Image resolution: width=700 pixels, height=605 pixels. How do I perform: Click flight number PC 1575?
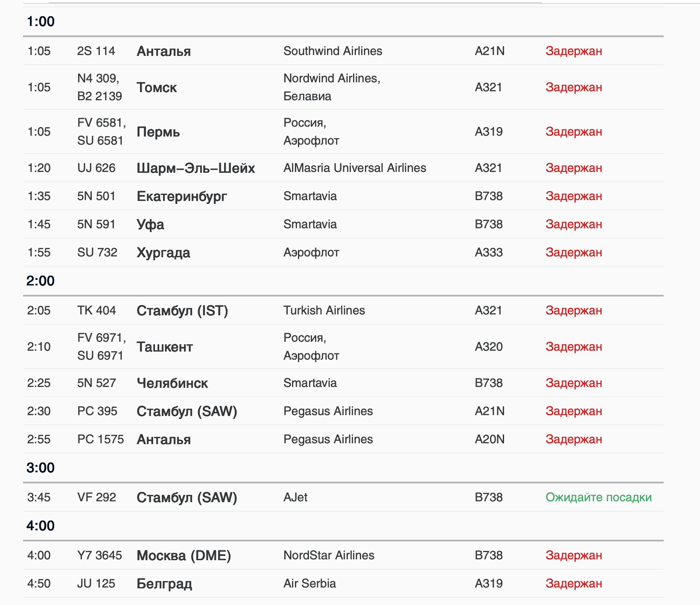[x=100, y=439]
